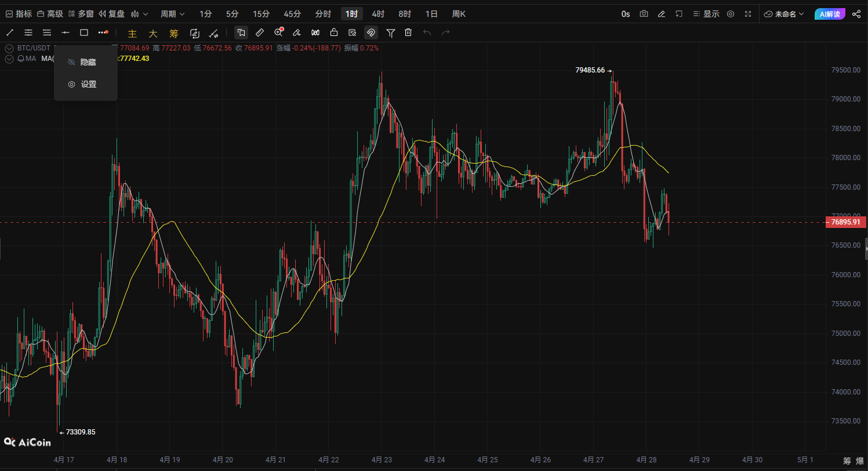The width and height of the screenshot is (868, 471).
Task: Click the AI解读 button
Action: pos(830,14)
